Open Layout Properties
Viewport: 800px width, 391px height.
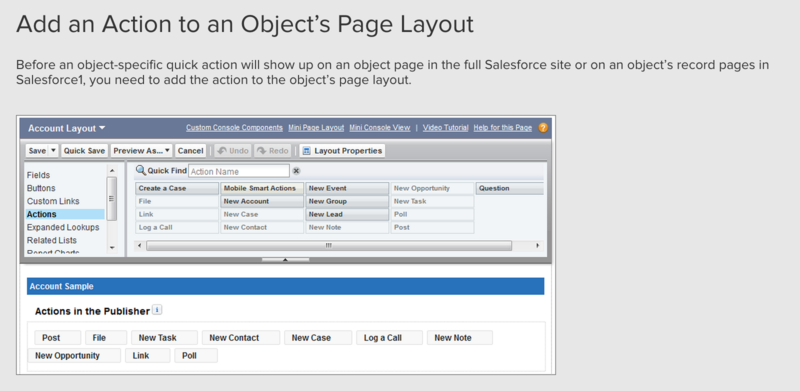(342, 151)
